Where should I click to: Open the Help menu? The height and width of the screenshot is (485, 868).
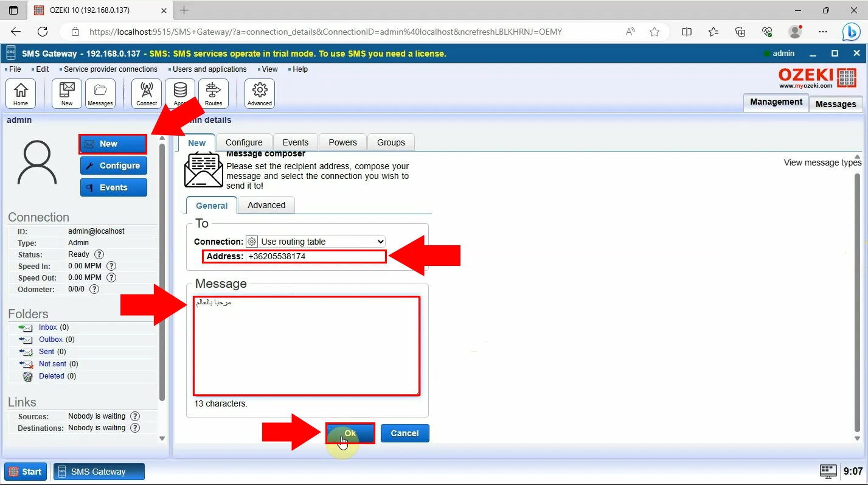[x=300, y=69]
